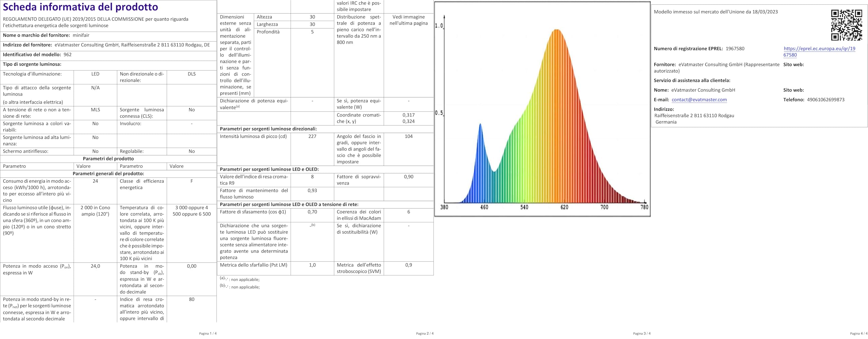This screenshot has width=868, height=339.
Task: Click the survival factor value '0,90'
Action: click(x=409, y=177)
